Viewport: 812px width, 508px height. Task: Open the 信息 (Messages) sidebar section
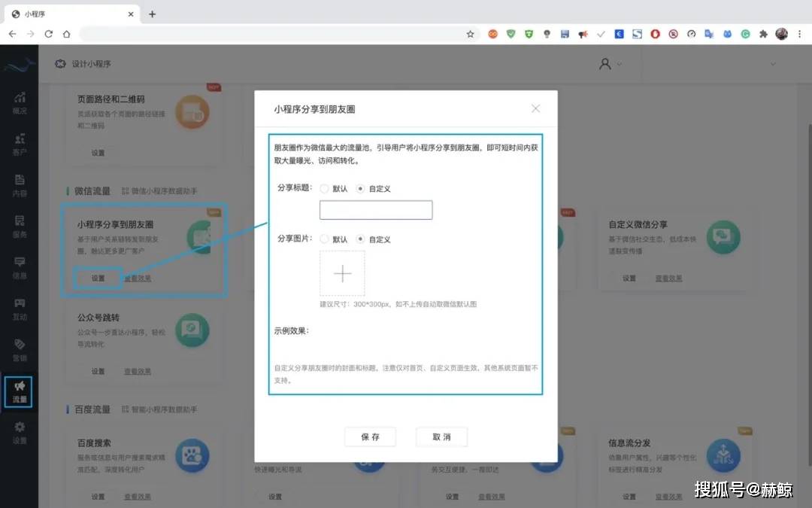pyautogui.click(x=19, y=265)
